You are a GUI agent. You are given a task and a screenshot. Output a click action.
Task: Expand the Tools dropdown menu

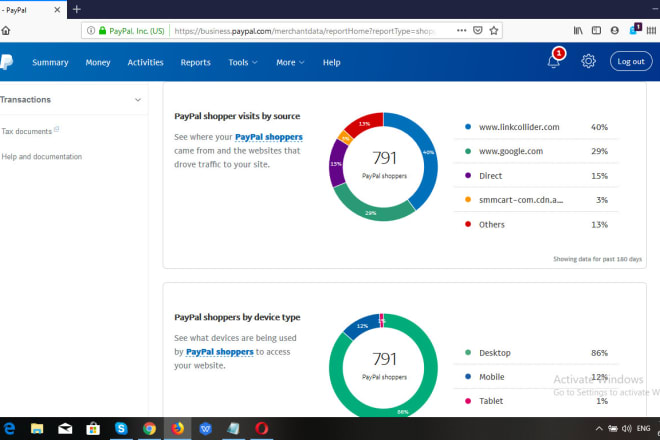coord(243,62)
